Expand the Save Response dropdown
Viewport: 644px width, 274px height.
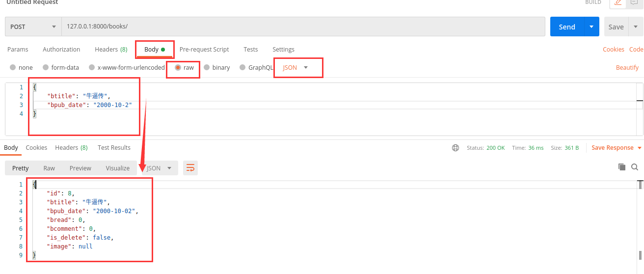click(x=640, y=148)
